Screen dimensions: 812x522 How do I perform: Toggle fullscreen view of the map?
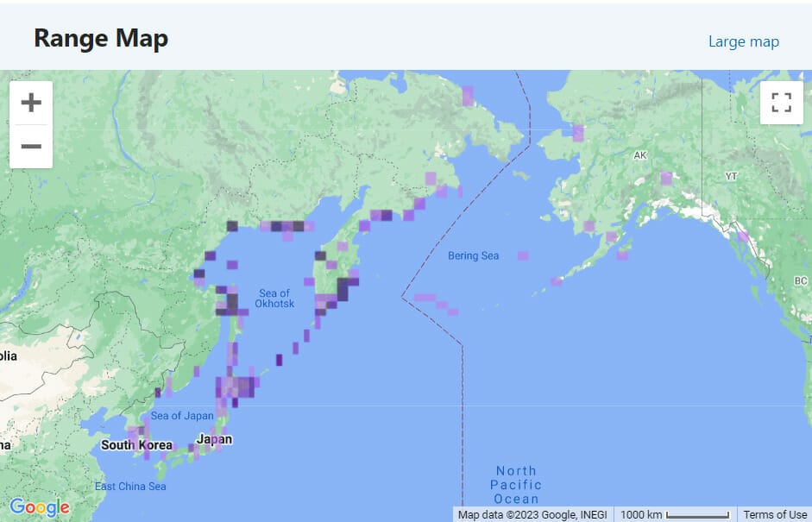782,103
